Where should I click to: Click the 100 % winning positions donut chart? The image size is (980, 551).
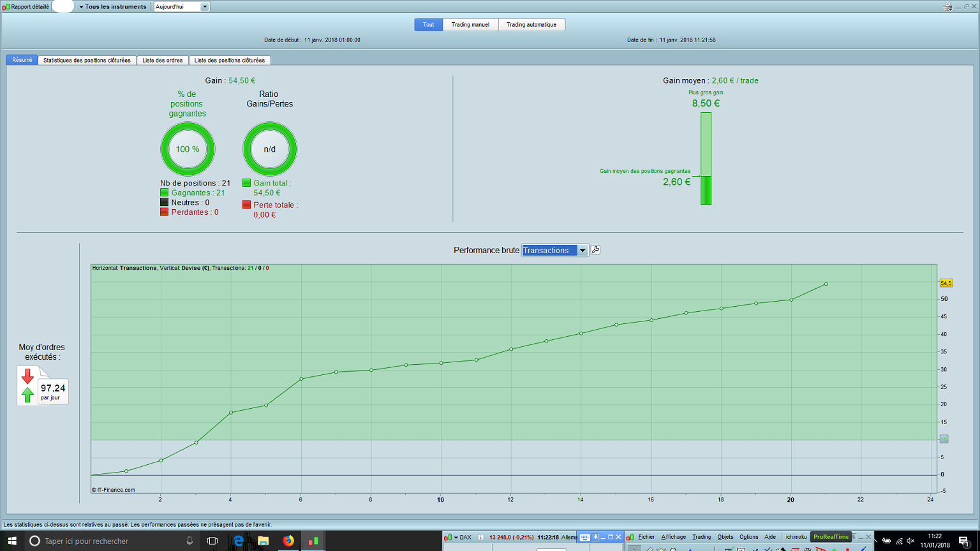[188, 149]
